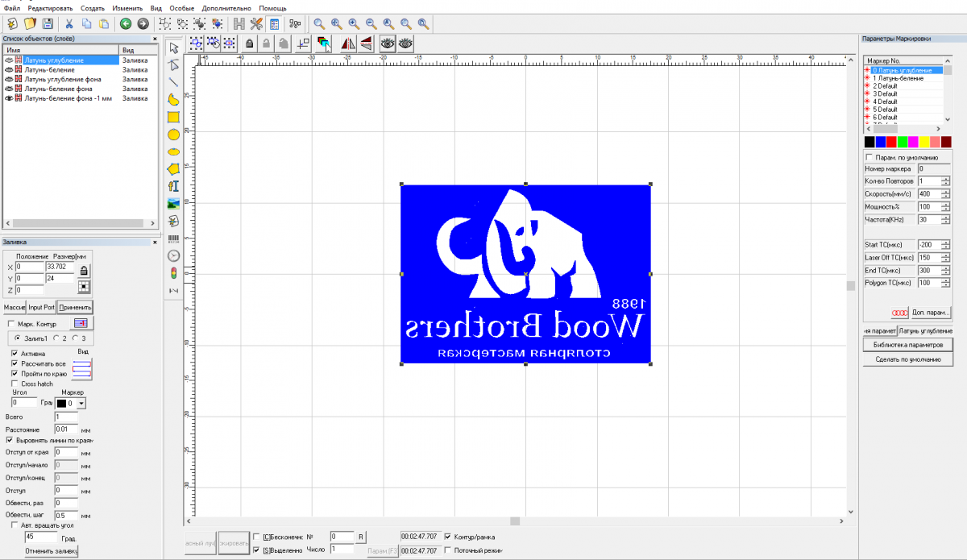Open the Создать menu
Screen dimensions: 967x560
point(93,8)
